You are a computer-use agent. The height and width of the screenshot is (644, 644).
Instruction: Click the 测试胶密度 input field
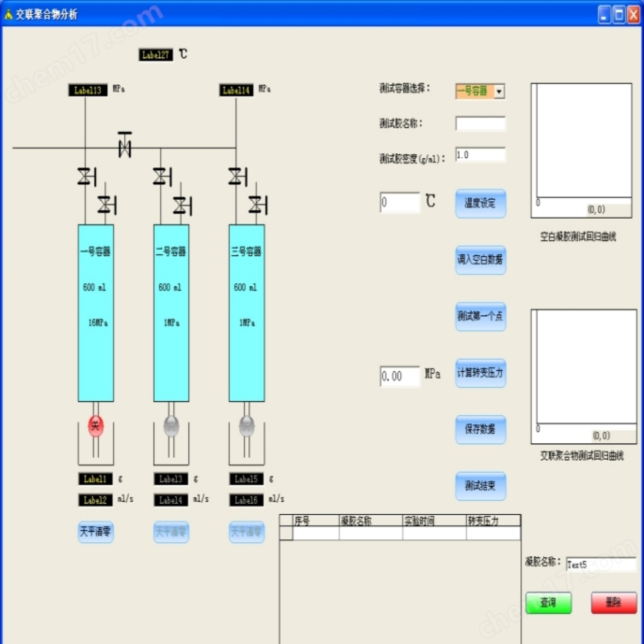[480, 155]
